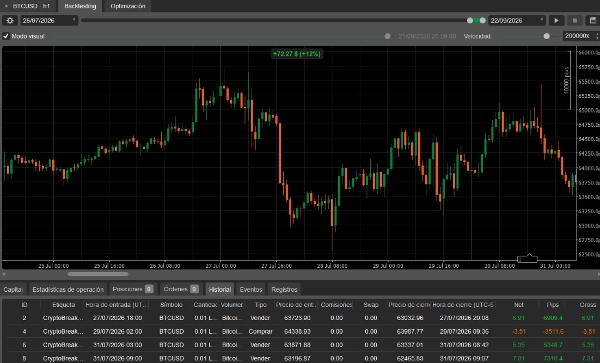The height and width of the screenshot is (363, 600).
Task: Start the backtest with the play button
Action: click(556, 21)
